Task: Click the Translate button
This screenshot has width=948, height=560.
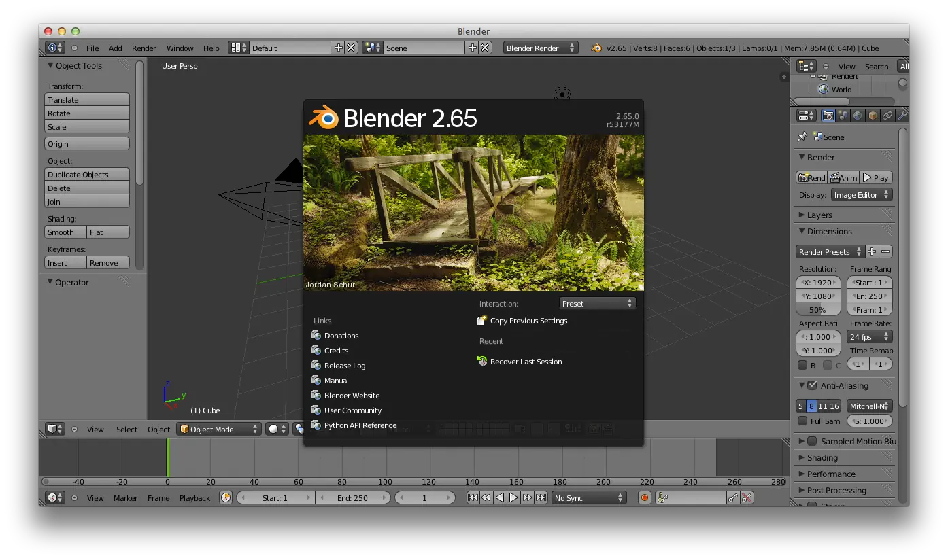Action: [x=87, y=100]
